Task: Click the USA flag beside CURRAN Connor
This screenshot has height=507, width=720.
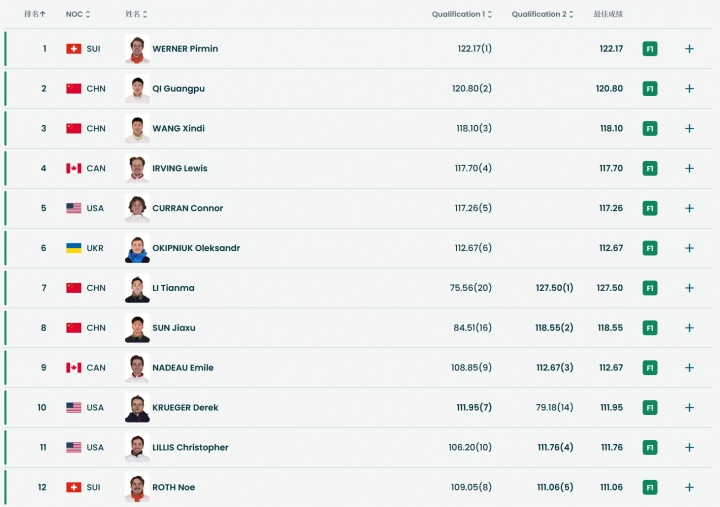Action: pos(73,208)
